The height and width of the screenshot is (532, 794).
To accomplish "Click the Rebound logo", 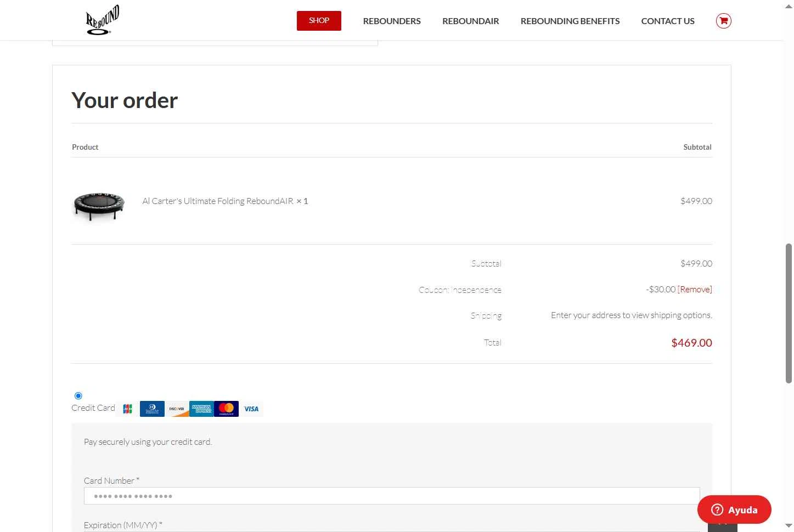I will point(103,20).
